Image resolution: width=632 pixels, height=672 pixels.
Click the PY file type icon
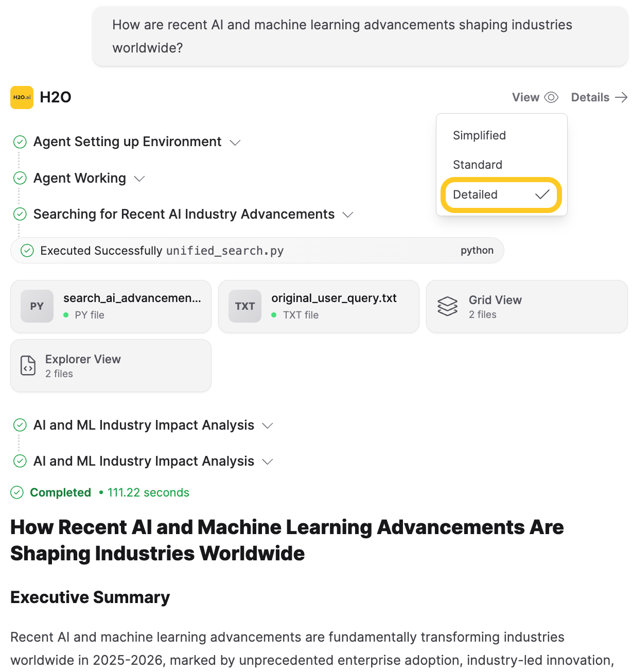pos(37,306)
